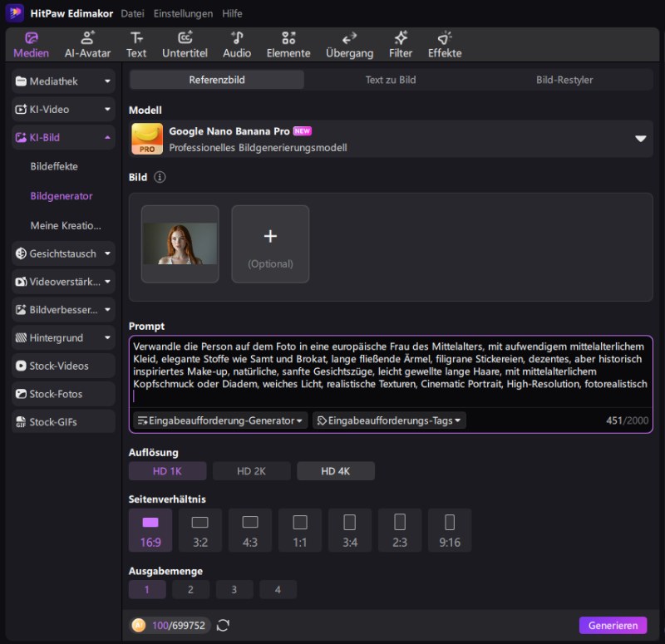Add an optional second reference image
The height and width of the screenshot is (644, 665).
pyautogui.click(x=270, y=244)
